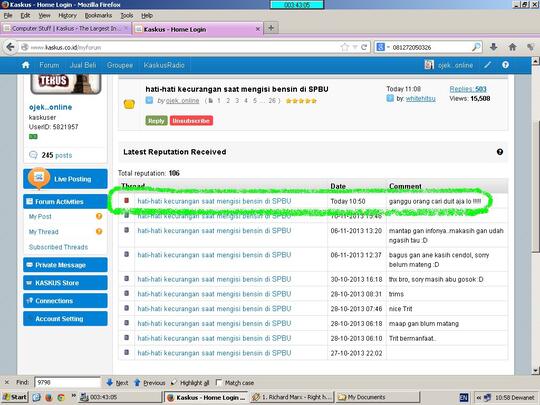The width and height of the screenshot is (540, 405).
Task: Click the orange badge next to My Post
Action: click(99, 216)
